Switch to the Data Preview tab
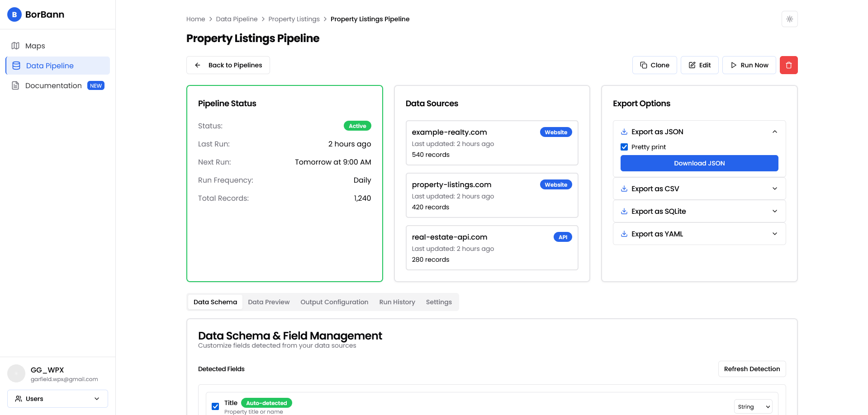The height and width of the screenshot is (415, 868). point(269,302)
